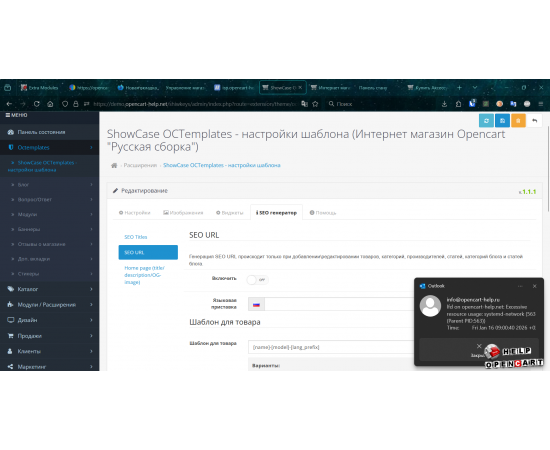Reload the page with browser refresh icon
The image size is (550, 450).
(x=36, y=104)
